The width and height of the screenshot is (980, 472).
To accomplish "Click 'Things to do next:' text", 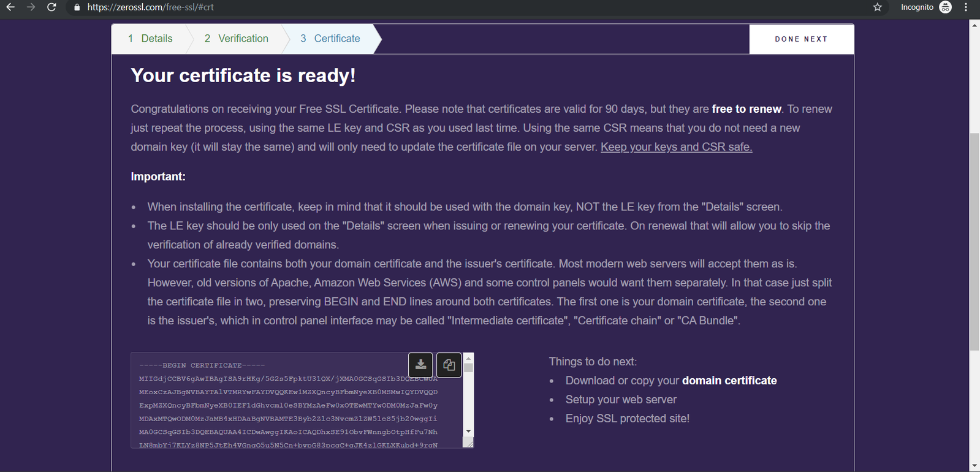I will click(593, 362).
